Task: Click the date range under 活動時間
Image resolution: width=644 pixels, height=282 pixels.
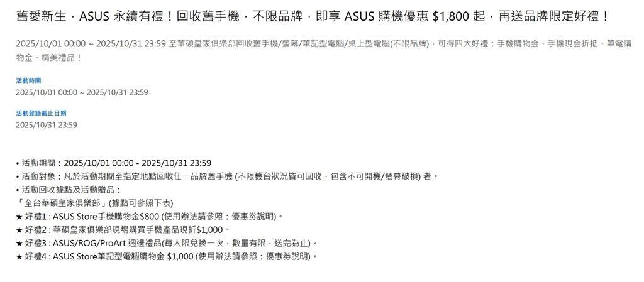Action: pyautogui.click(x=82, y=92)
